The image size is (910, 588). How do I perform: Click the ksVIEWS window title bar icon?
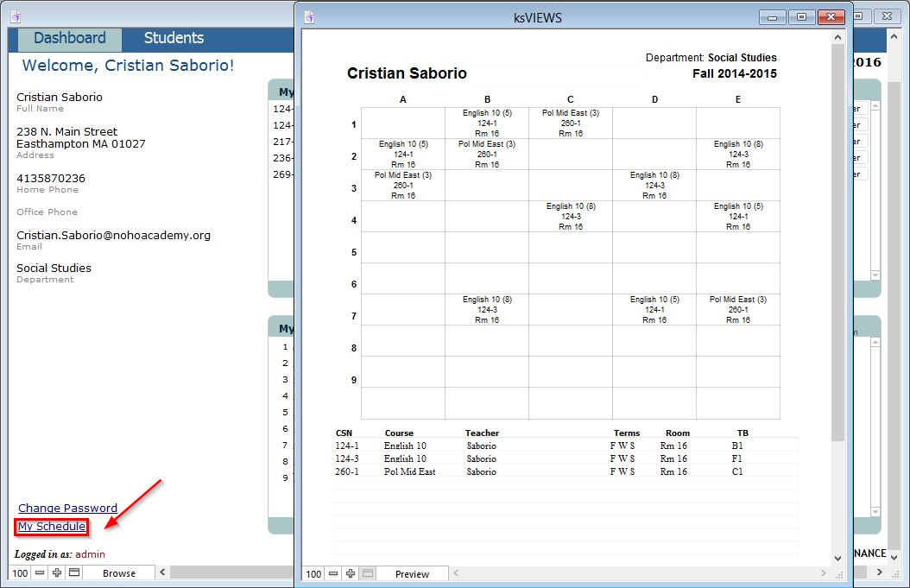tap(309, 16)
